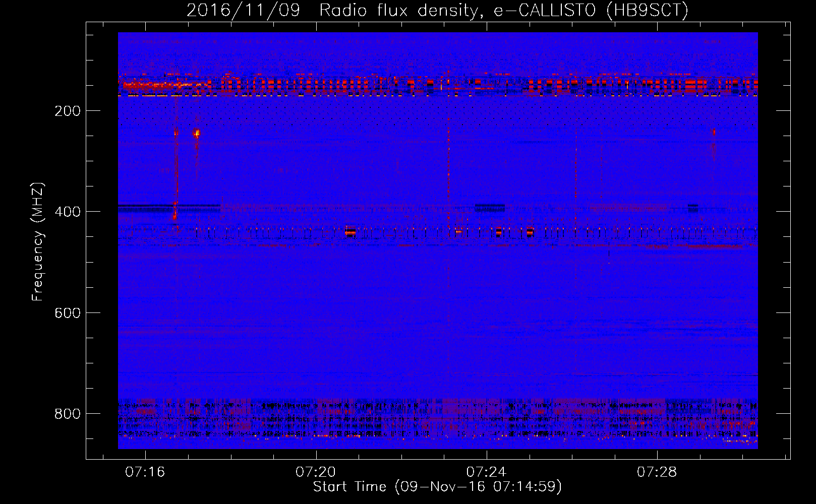816x504 pixels.
Task: Click the 07:28 time tick label
Action: click(x=657, y=472)
